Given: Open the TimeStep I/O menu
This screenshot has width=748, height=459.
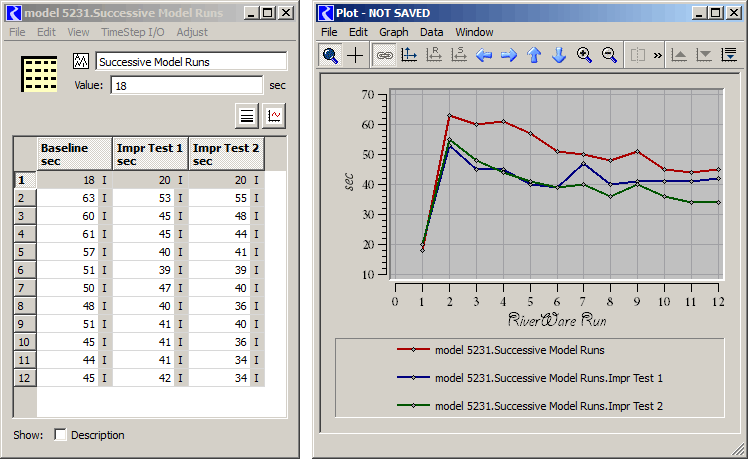Looking at the screenshot, I should (x=133, y=32).
